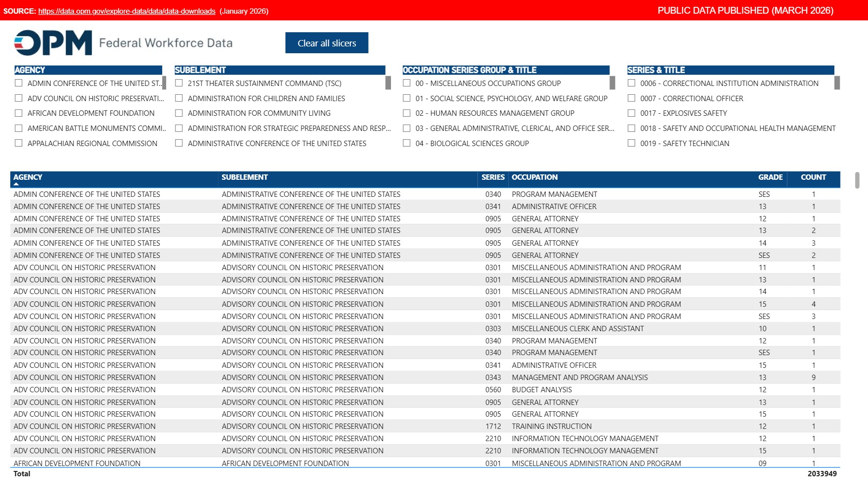Sort table by the GRADE column

pos(770,177)
